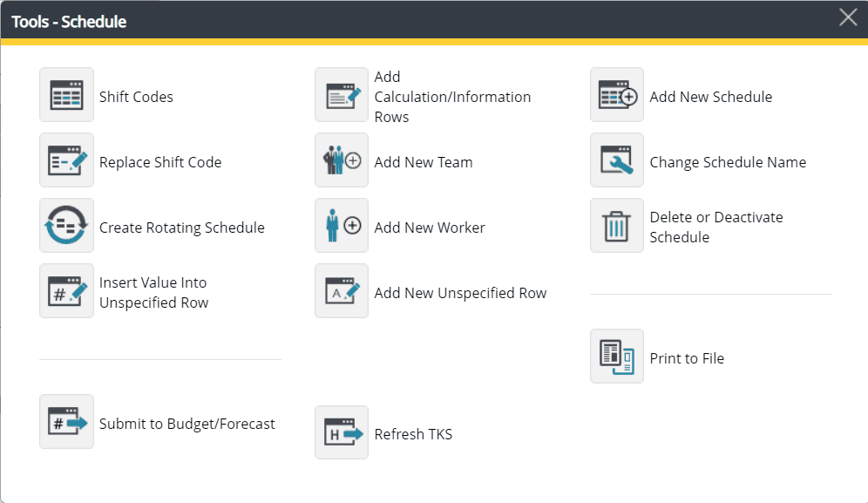The width and height of the screenshot is (868, 503).
Task: Open the Shift Codes icon
Action: pyautogui.click(x=66, y=95)
